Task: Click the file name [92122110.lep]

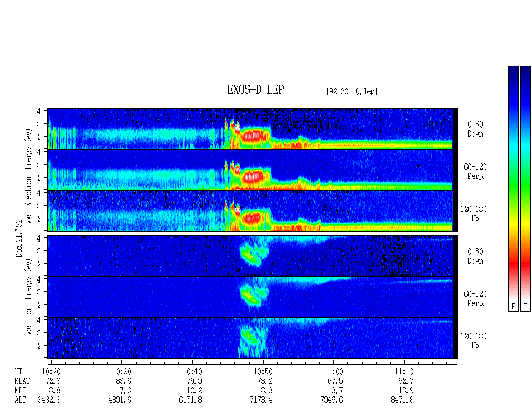Action: (352, 91)
